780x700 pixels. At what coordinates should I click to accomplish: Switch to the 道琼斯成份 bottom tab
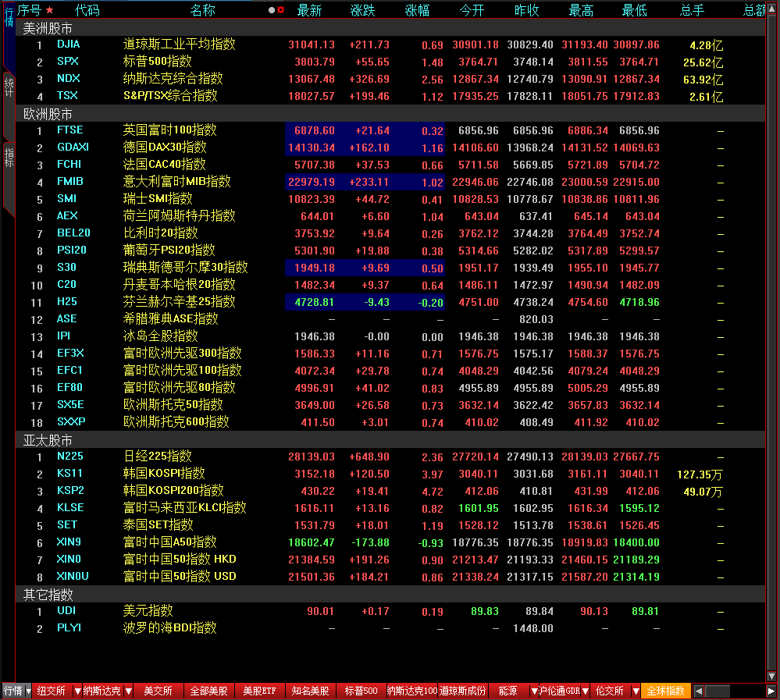click(x=463, y=691)
